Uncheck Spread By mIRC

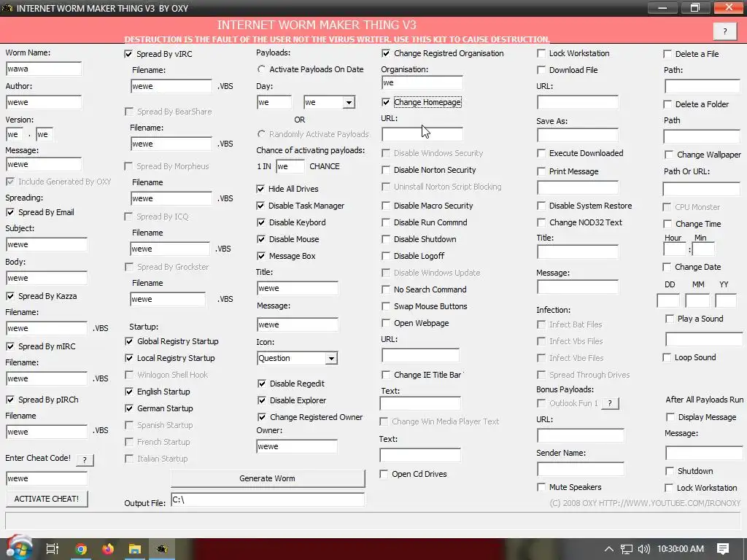click(x=10, y=346)
